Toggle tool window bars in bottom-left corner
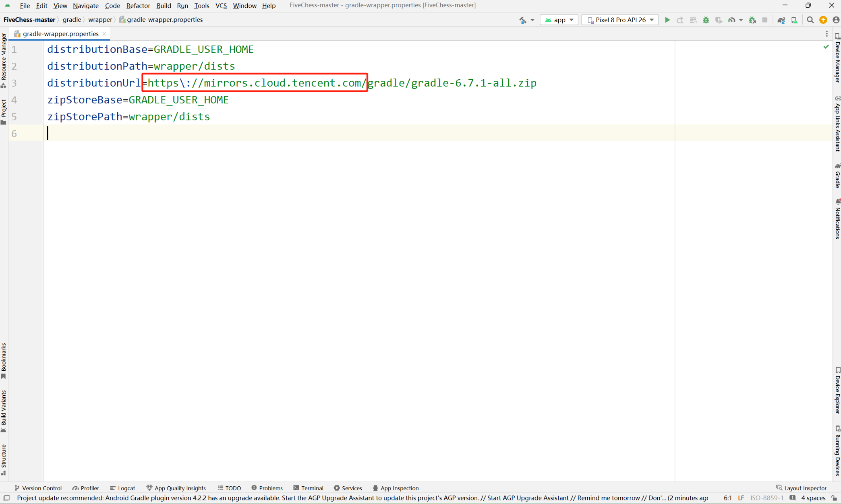The image size is (841, 504). (x=6, y=498)
